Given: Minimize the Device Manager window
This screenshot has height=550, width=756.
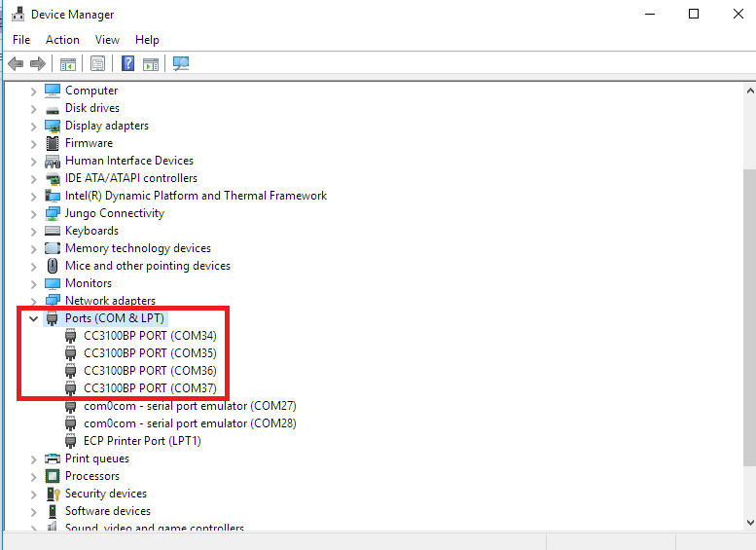Looking at the screenshot, I should coord(650,14).
